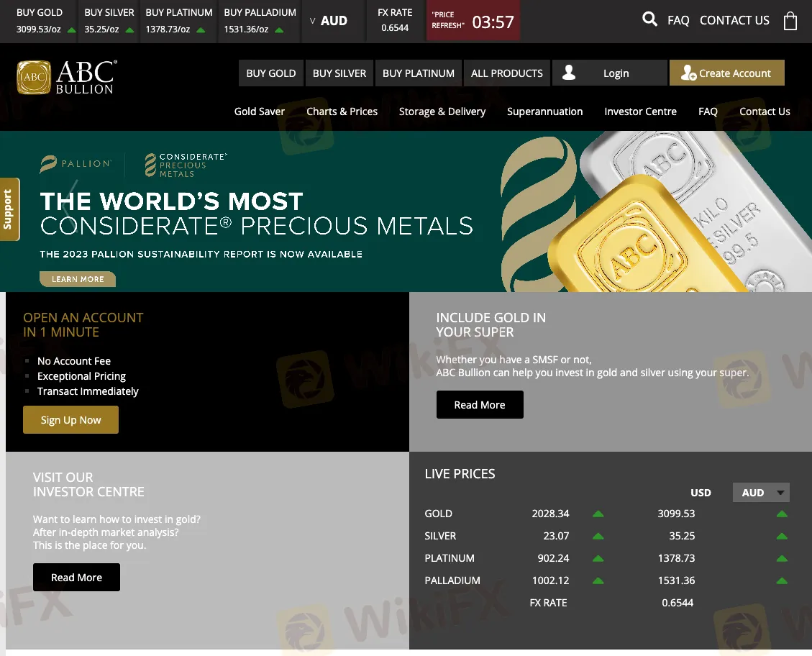Read More about the Investor Centre

click(76, 577)
